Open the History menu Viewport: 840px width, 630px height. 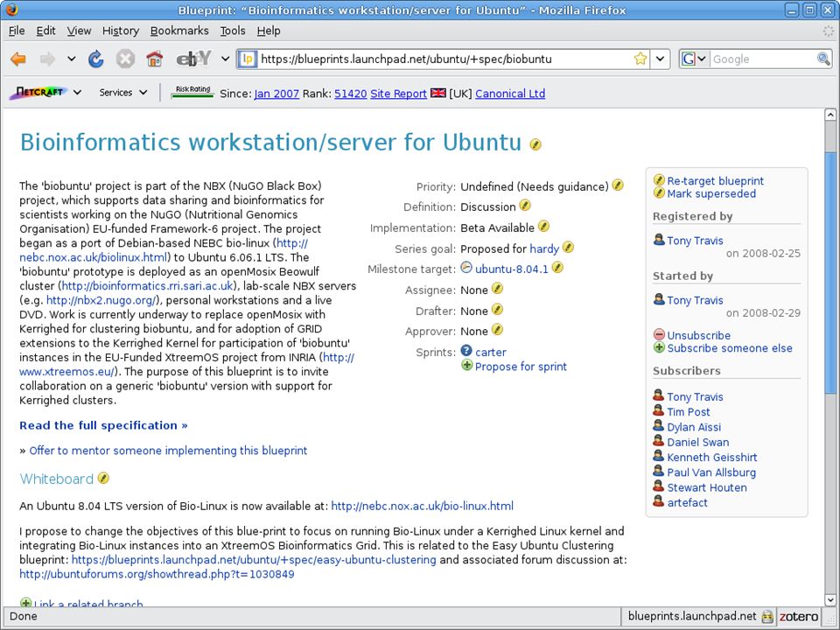[x=121, y=31]
